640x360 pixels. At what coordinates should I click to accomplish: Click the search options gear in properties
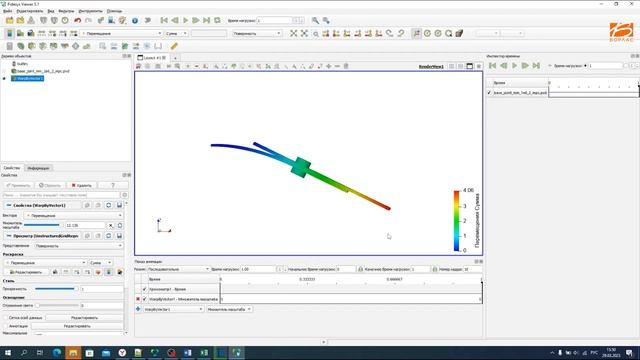[124, 195]
